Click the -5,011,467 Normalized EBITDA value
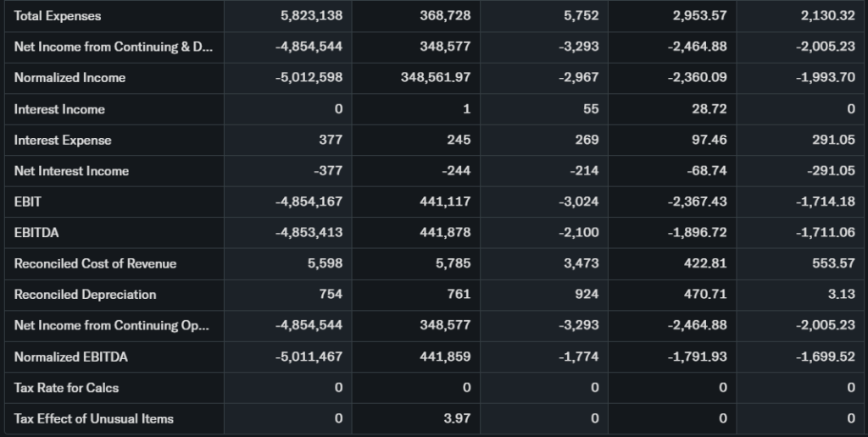The image size is (868, 437). 309,357
